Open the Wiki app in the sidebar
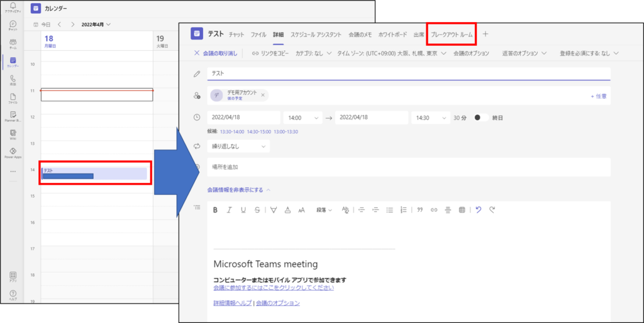 (13, 134)
